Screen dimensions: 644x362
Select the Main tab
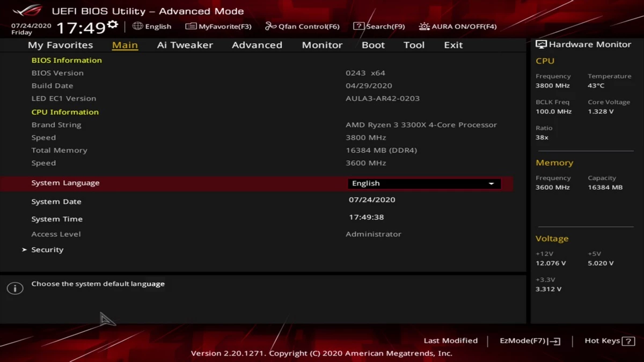[125, 45]
